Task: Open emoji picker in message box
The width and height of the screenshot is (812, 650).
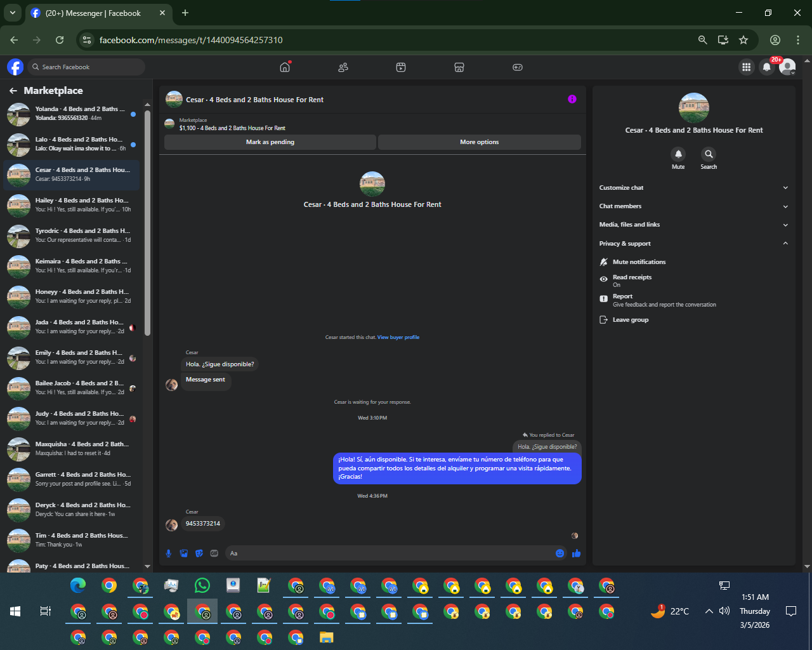Action: (560, 554)
